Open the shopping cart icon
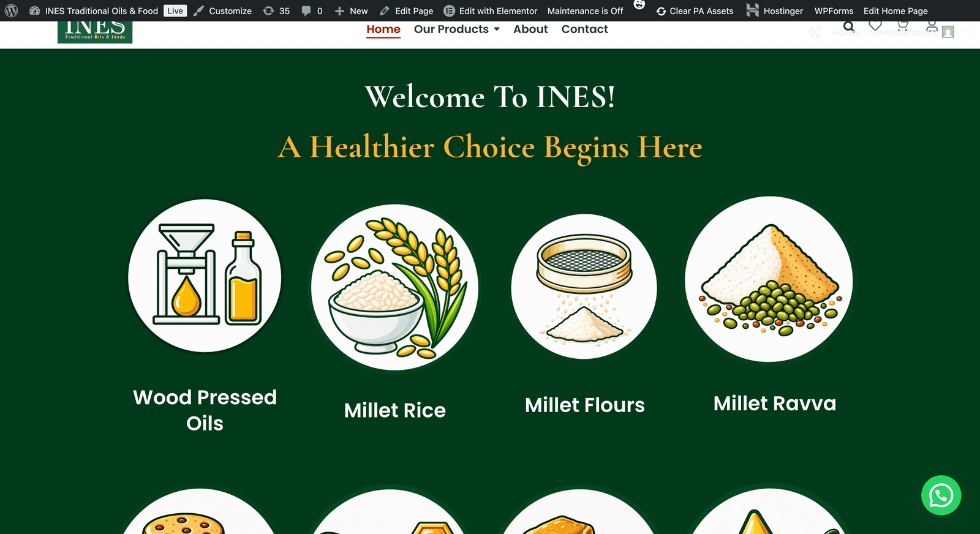The height and width of the screenshot is (534, 980). (x=902, y=26)
